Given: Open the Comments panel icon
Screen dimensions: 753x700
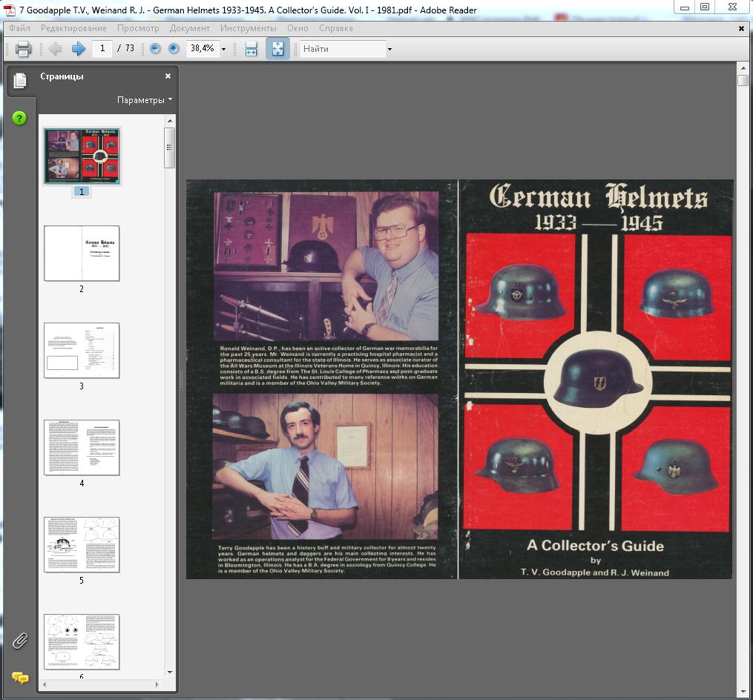Looking at the screenshot, I should [x=20, y=677].
